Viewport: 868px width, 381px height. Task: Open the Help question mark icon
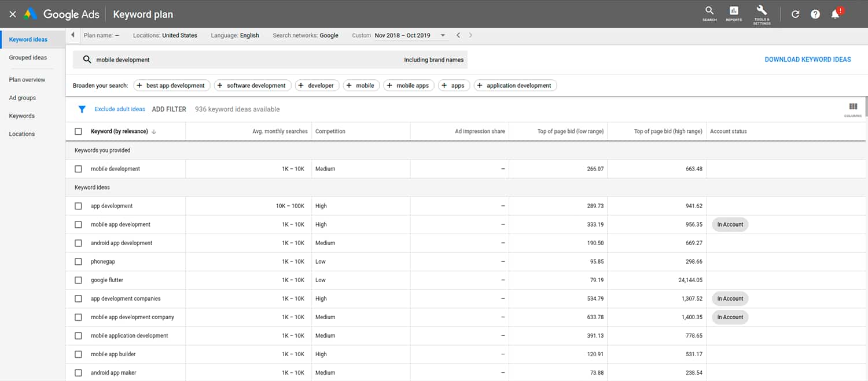(815, 14)
